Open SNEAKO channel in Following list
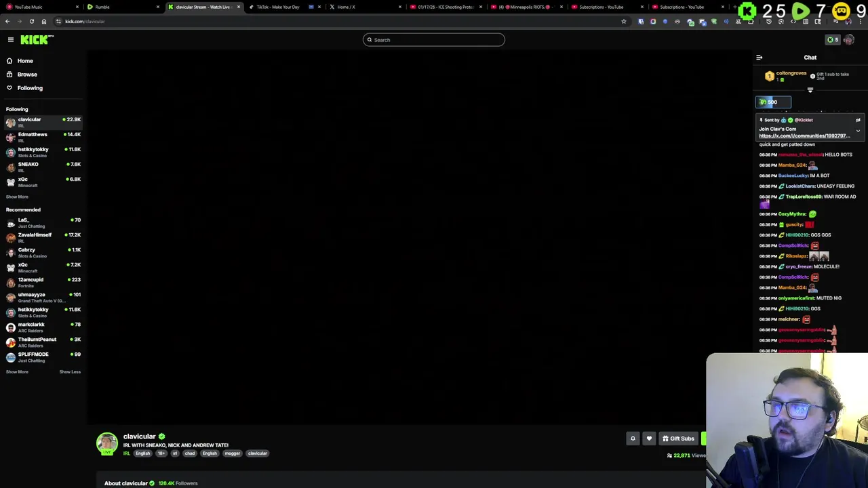 tap(43, 167)
